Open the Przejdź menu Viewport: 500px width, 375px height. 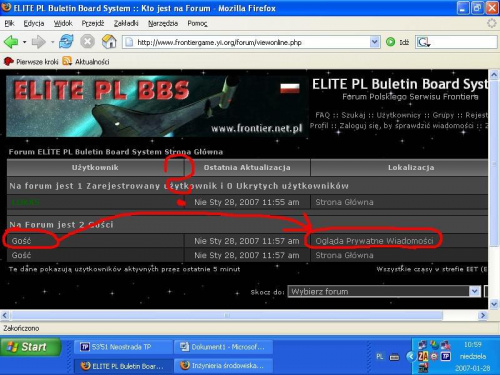click(93, 23)
